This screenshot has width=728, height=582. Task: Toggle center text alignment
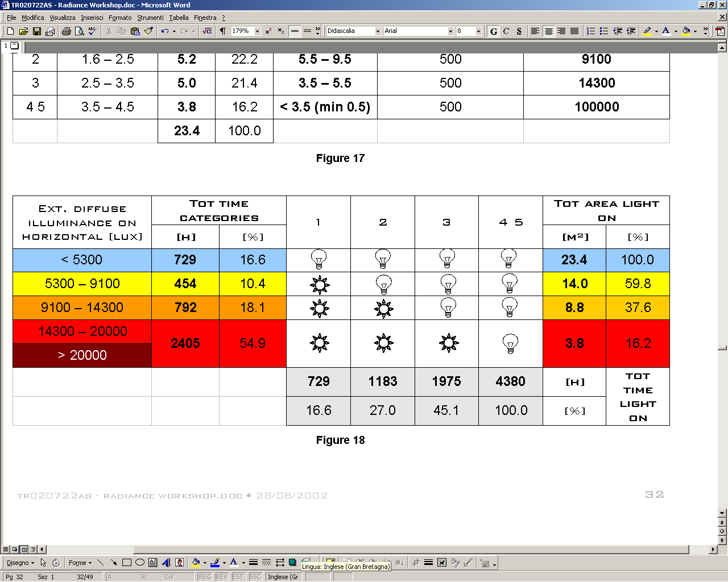point(548,31)
